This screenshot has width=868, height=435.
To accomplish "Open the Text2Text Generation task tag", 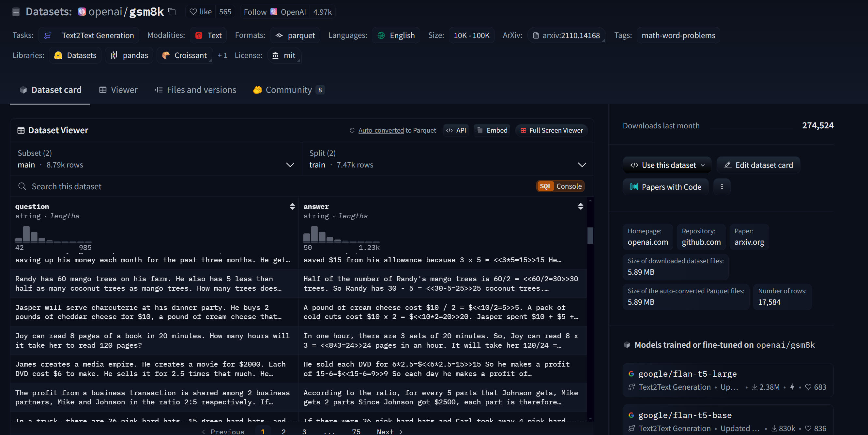I will (89, 35).
